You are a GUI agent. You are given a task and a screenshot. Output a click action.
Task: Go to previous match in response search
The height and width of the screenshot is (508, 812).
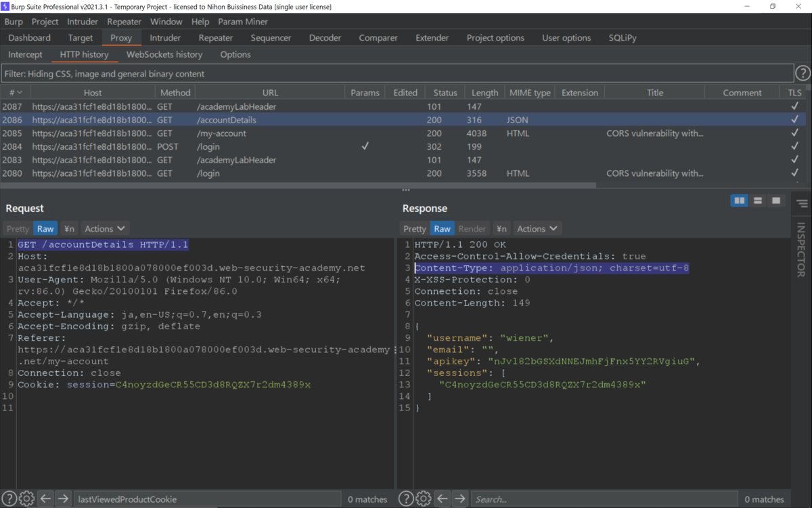[443, 499]
